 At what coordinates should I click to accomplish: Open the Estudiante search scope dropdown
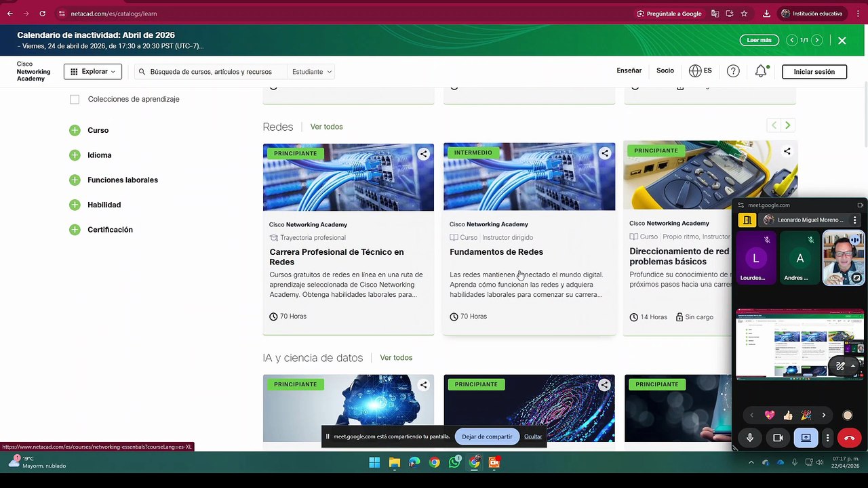point(312,72)
